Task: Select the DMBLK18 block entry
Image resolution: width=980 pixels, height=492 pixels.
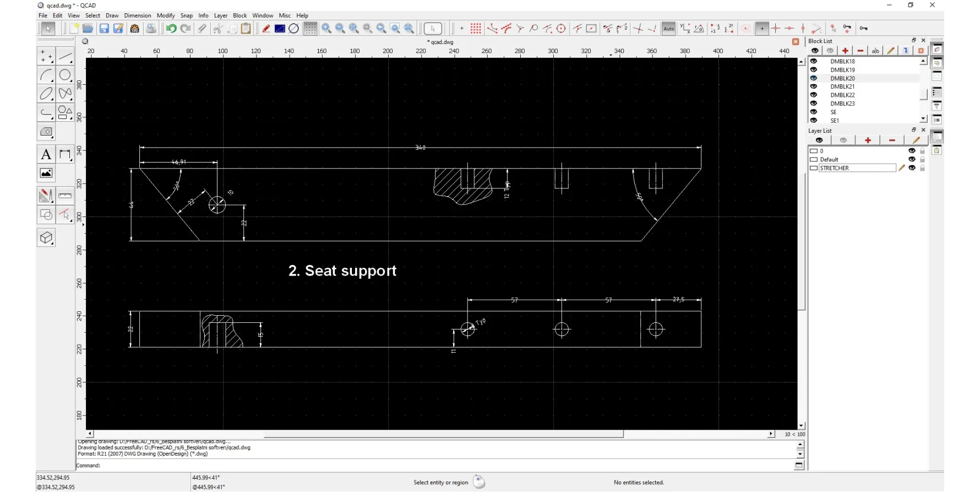Action: click(x=842, y=62)
